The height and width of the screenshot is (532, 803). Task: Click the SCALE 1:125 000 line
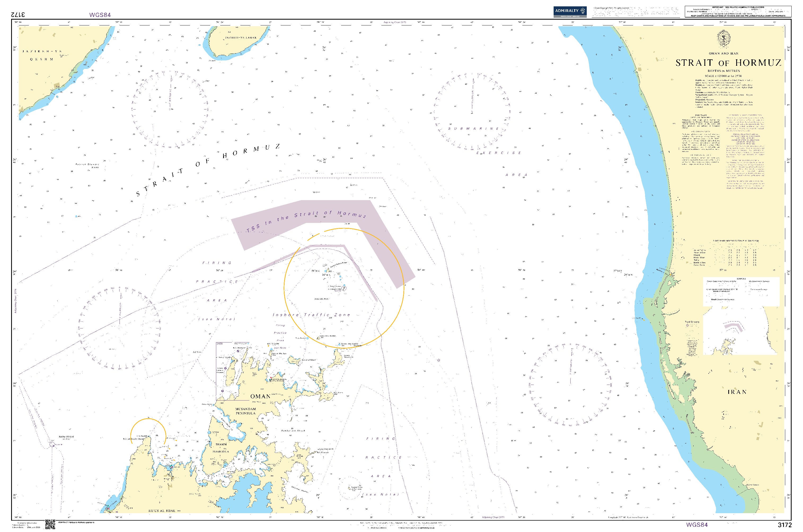[723, 76]
